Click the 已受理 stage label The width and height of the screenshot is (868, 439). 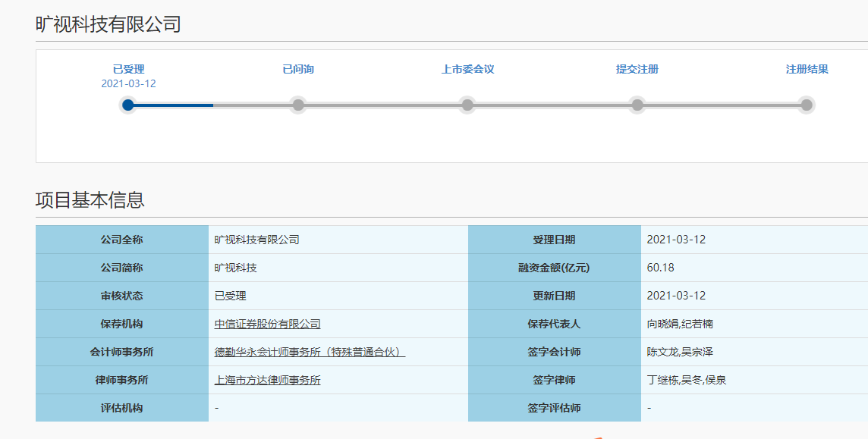point(128,69)
